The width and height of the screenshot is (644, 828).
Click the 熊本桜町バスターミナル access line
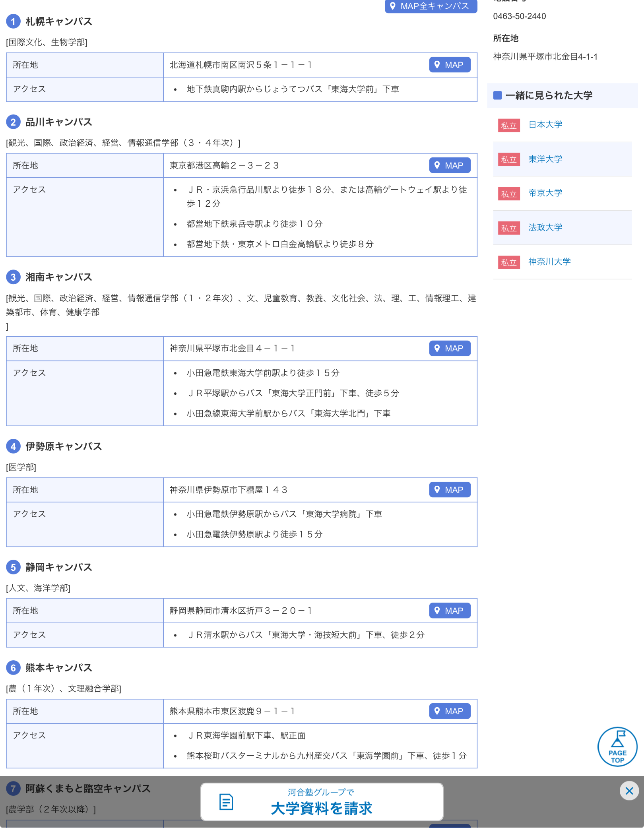[x=327, y=756]
